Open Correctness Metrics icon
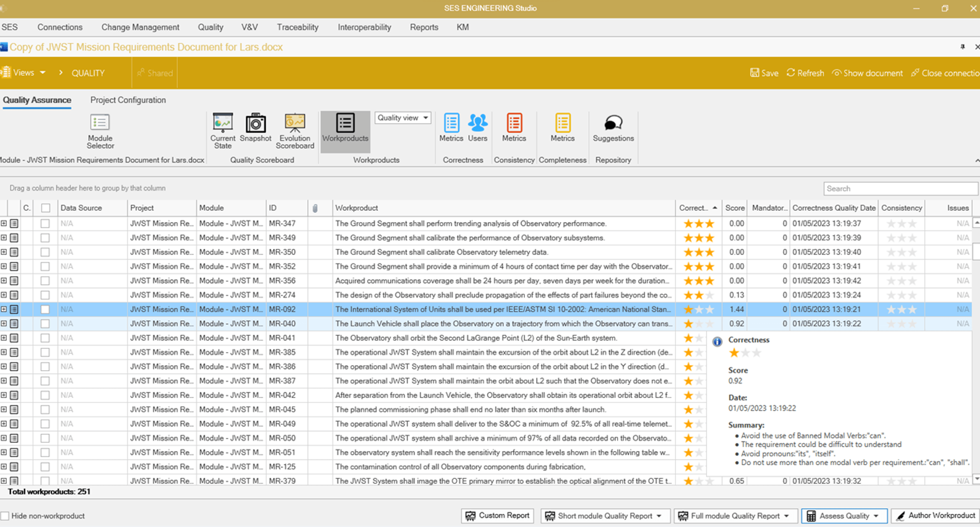Image resolution: width=980 pixels, height=527 pixels. pos(451,128)
